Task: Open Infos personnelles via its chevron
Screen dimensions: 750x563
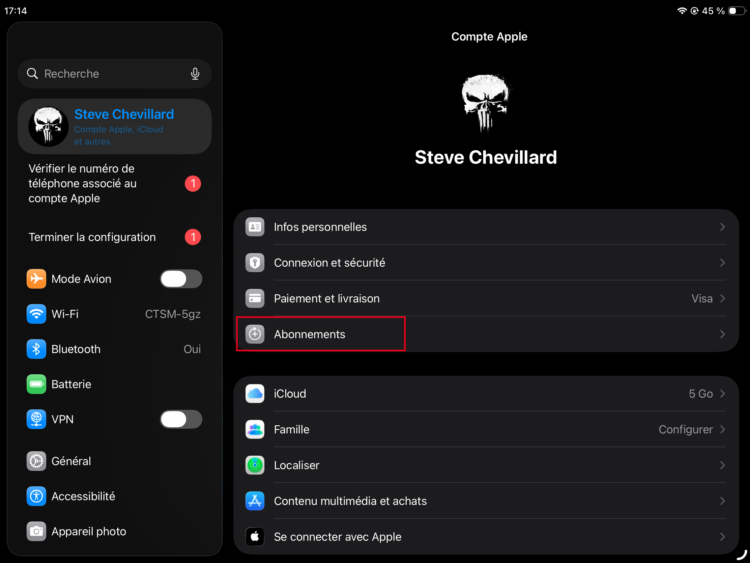Action: tap(722, 227)
